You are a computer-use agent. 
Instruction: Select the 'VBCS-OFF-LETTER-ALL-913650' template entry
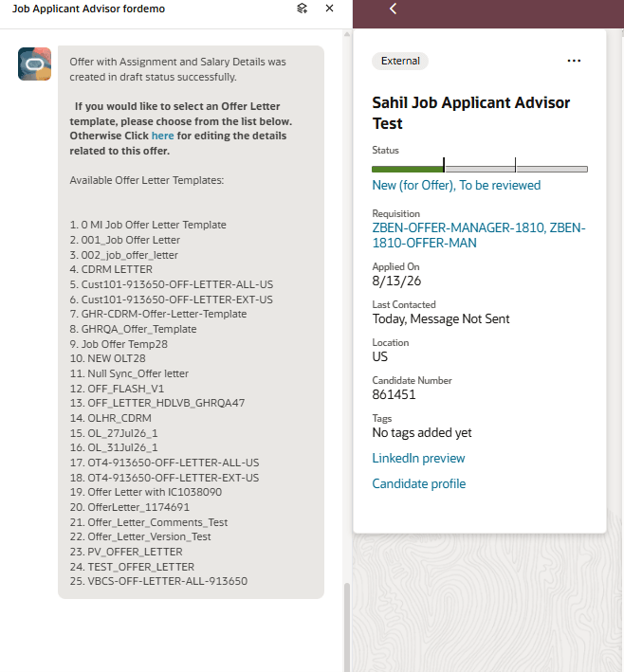(158, 581)
